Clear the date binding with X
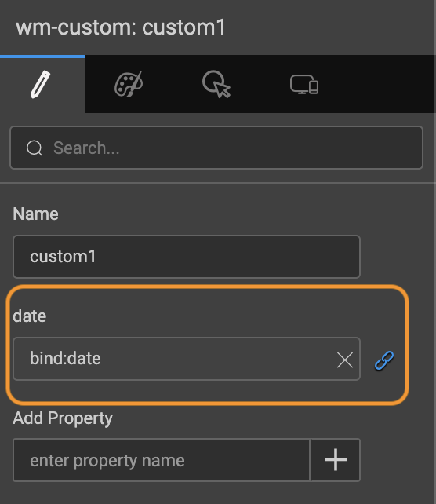 (x=345, y=360)
